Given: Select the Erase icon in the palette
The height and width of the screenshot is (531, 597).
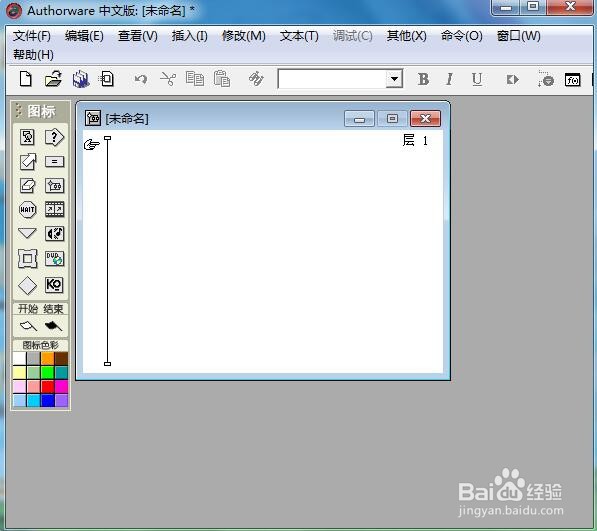Looking at the screenshot, I should tap(27, 186).
